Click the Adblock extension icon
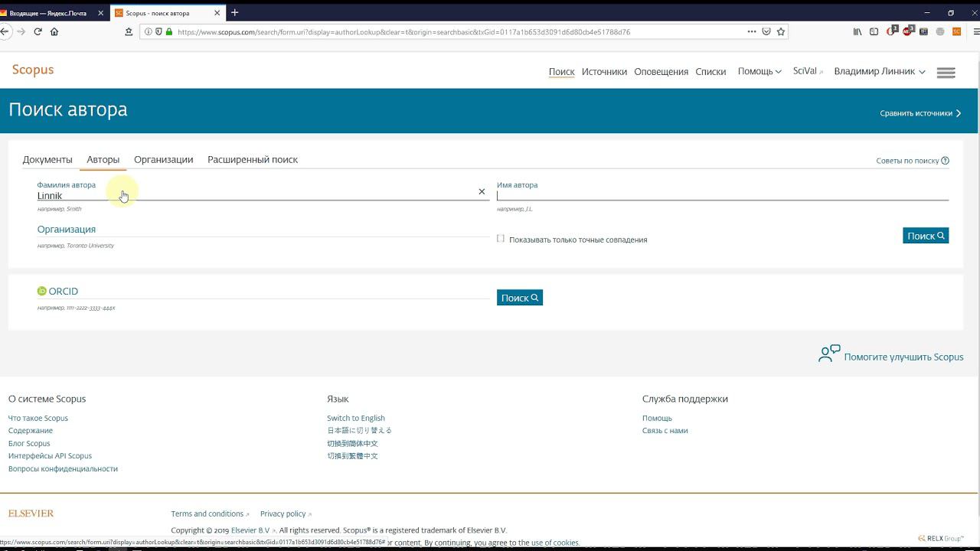980x551 pixels. click(x=907, y=32)
